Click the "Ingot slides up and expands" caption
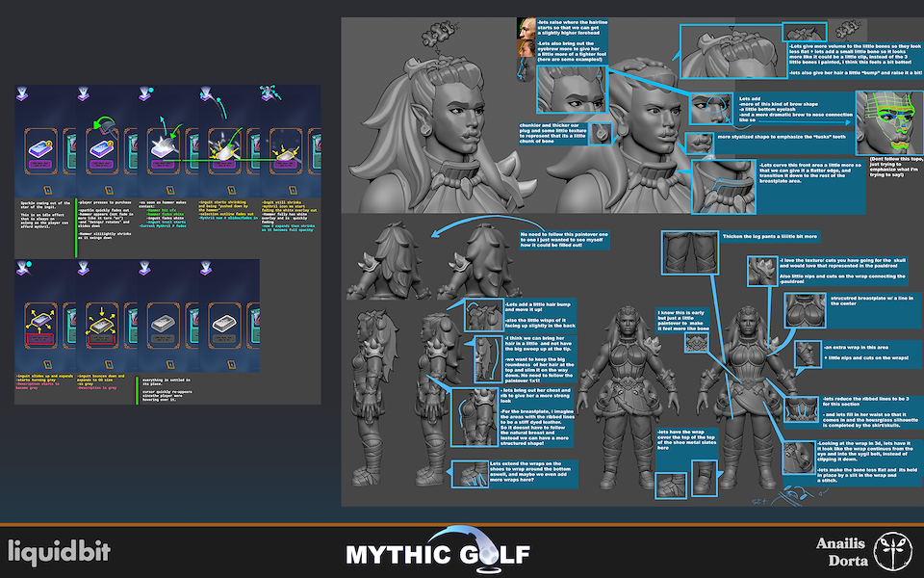Image resolution: width=924 pixels, height=578 pixels. tap(44, 378)
